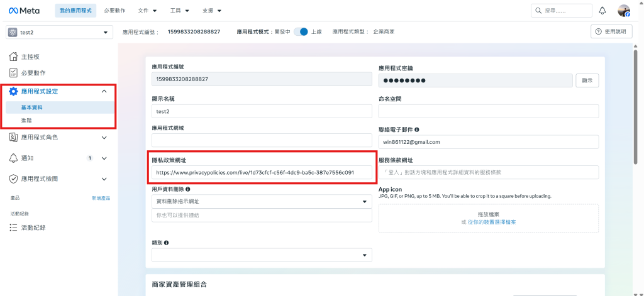This screenshot has height=296, width=644.
Task: Click the 應用程式檢閱 shield icon
Action: [13, 178]
